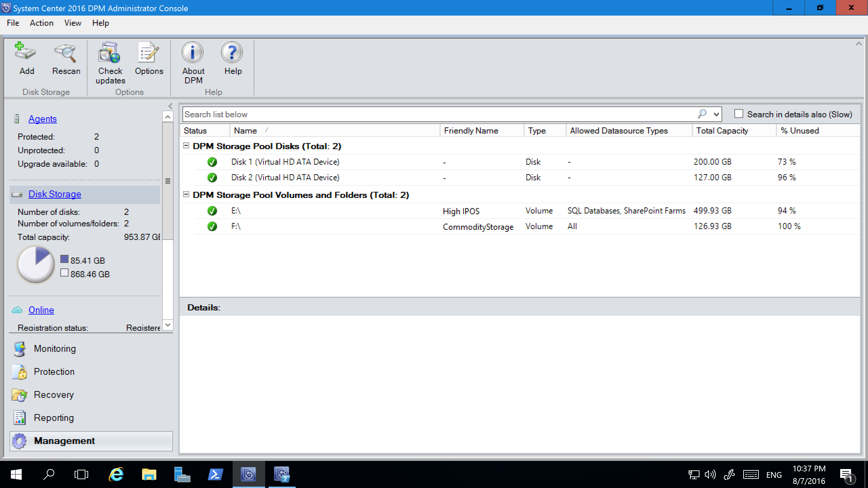Click the Disk Storage sidebar link
Image resolution: width=868 pixels, height=488 pixels.
(x=54, y=194)
